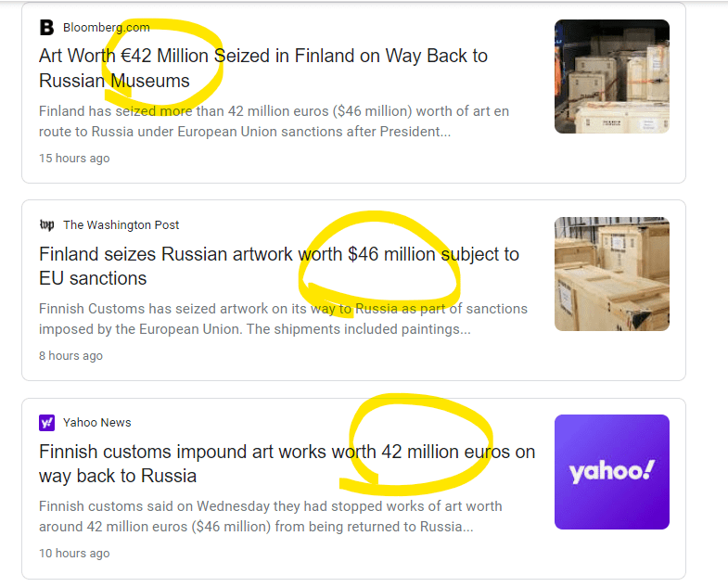Open The Washington Post source label
The width and height of the screenshot is (728, 587).
click(x=121, y=225)
